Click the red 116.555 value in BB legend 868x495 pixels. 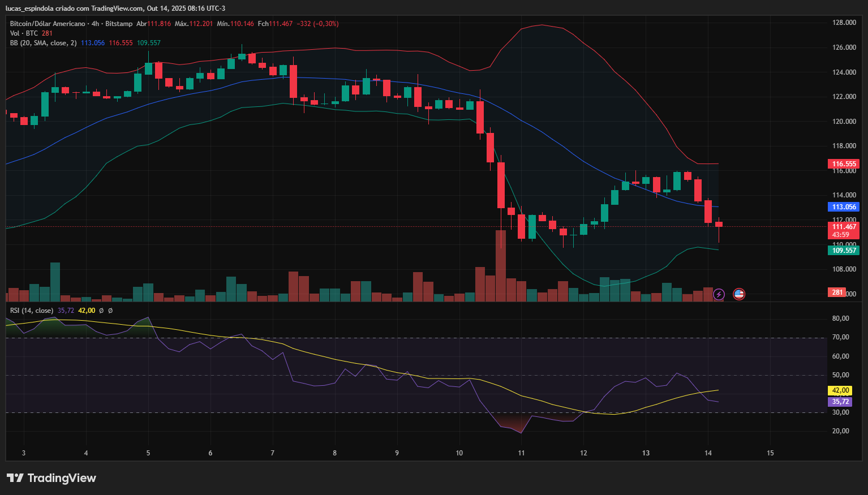(121, 43)
